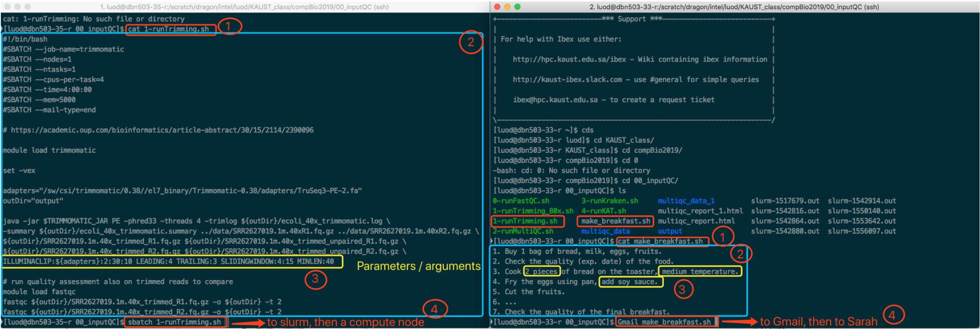Click the 'multiqc_report_1.html' file name
Viewport: 980px width, 329px height.
point(701,211)
